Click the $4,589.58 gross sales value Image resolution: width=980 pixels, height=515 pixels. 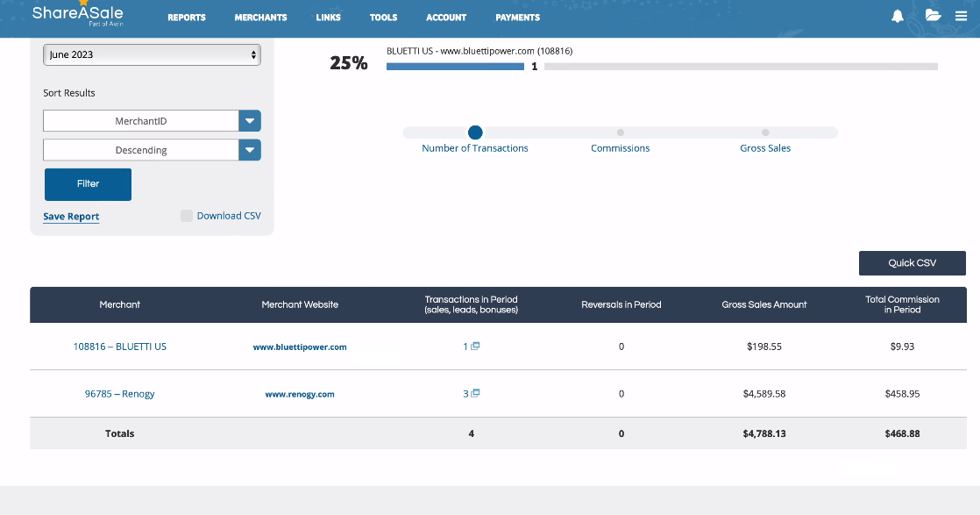point(763,394)
